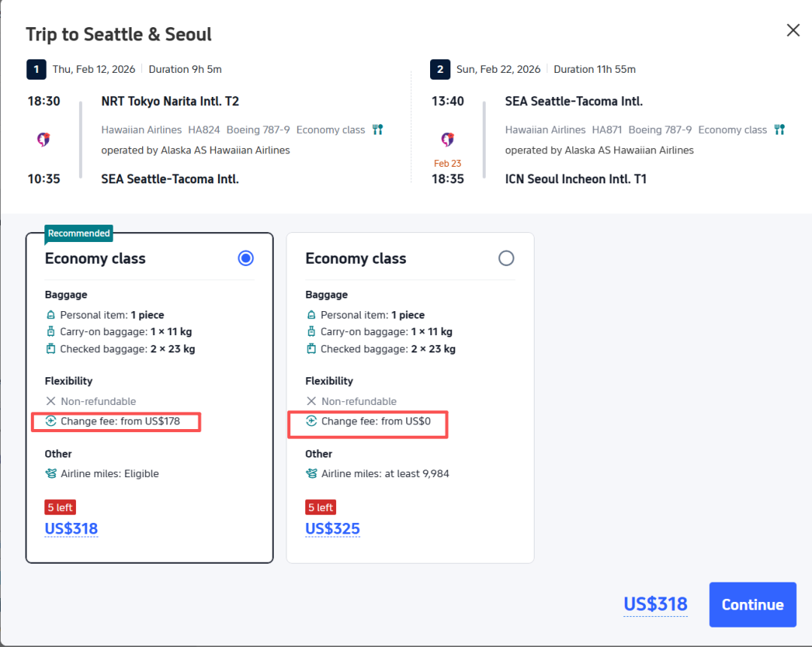Click the Recommended badge on first fare
This screenshot has height=647, width=812.
pyautogui.click(x=79, y=234)
